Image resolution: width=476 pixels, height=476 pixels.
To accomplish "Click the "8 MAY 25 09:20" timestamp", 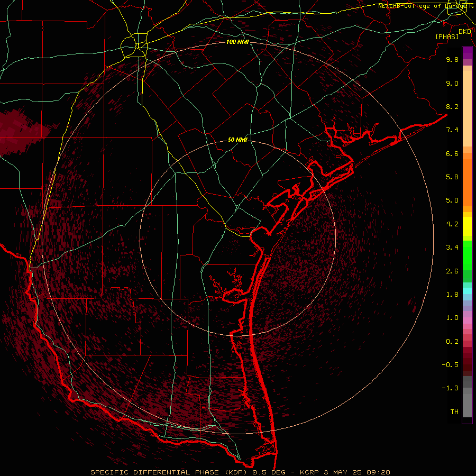I will pyautogui.click(x=358, y=472).
